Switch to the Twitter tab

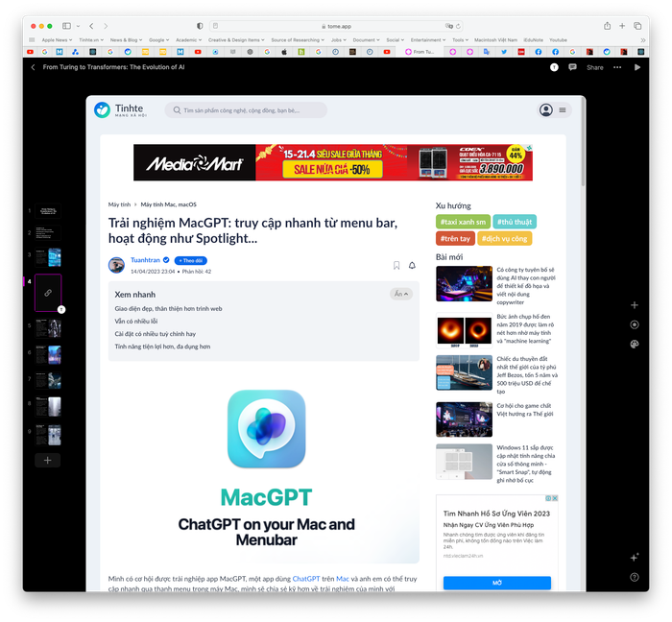pos(504,52)
